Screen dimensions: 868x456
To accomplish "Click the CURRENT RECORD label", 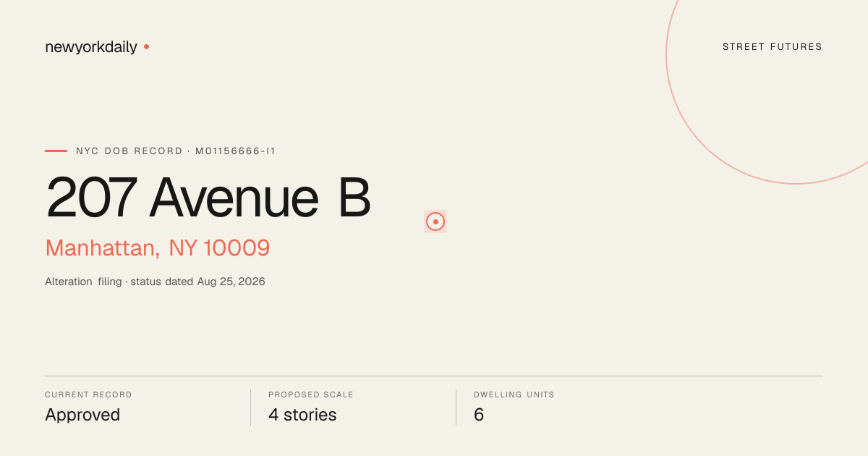I will pos(88,395).
